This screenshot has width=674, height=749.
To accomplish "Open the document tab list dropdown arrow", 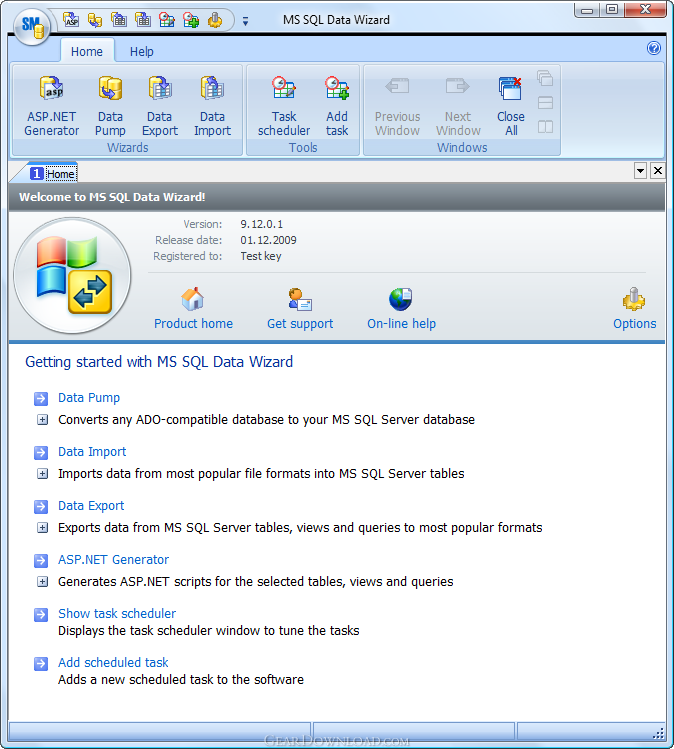I will [x=640, y=171].
